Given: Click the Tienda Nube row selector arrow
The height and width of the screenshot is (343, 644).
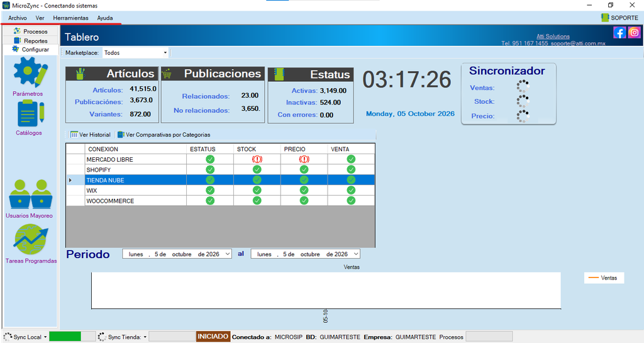Looking at the screenshot, I should click(70, 181).
